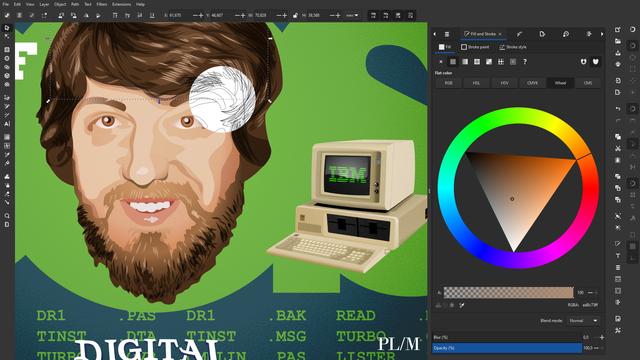Viewport: 640px width, 360px height.
Task: Click the Blur (%) slider bar
Action: coord(507,338)
